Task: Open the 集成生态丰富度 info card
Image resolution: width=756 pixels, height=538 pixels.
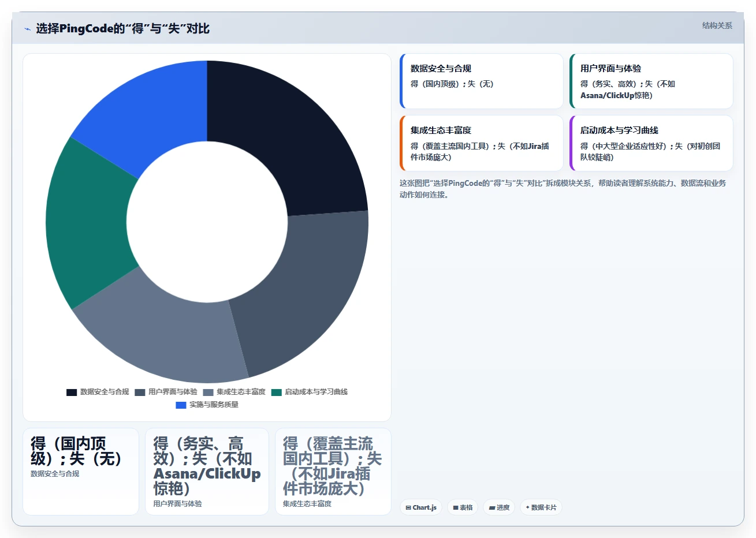Action: point(481,143)
